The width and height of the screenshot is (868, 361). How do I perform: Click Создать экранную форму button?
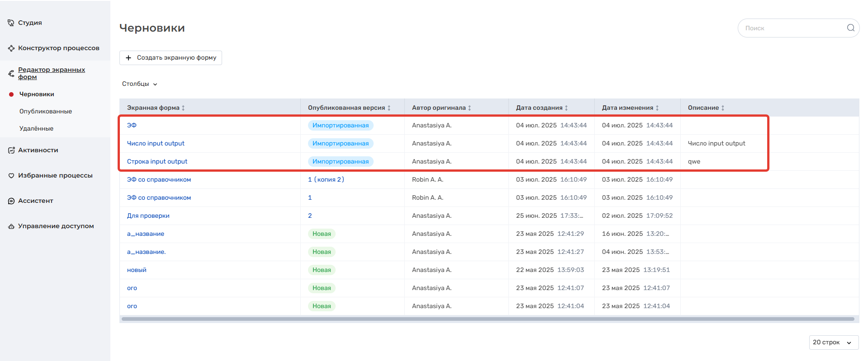coord(171,58)
